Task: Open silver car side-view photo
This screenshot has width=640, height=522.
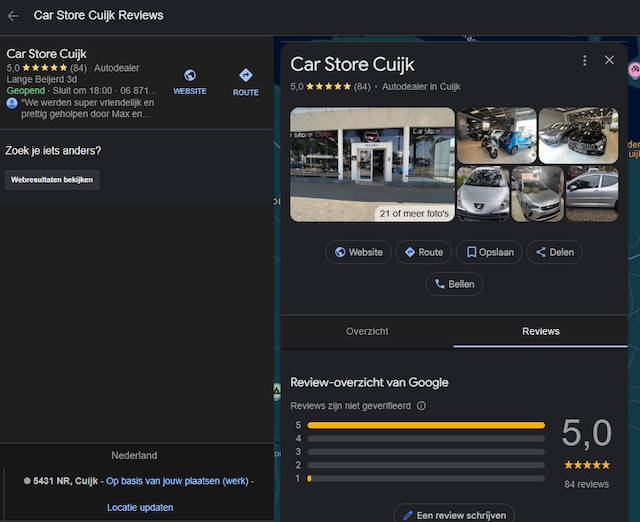Action: pos(592,194)
